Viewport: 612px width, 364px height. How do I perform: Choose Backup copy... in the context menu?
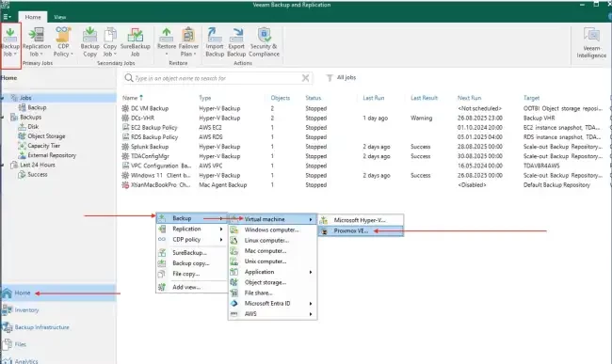pos(191,263)
